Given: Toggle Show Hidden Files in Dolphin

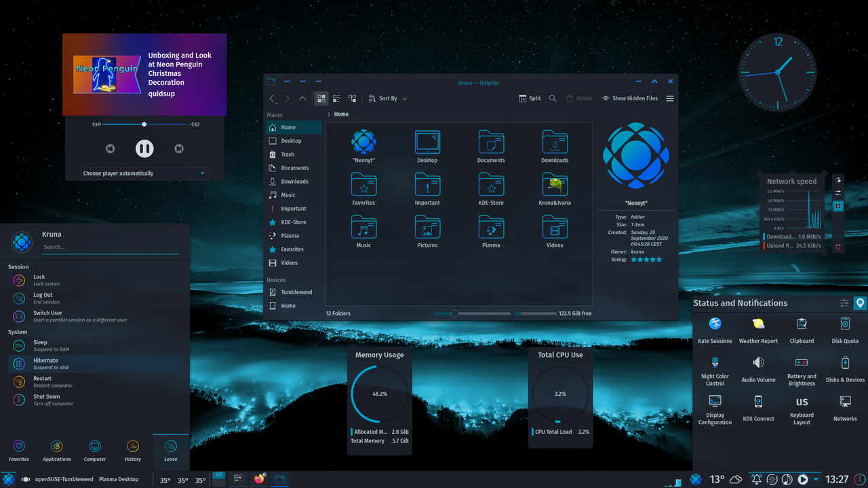Looking at the screenshot, I should (x=629, y=98).
